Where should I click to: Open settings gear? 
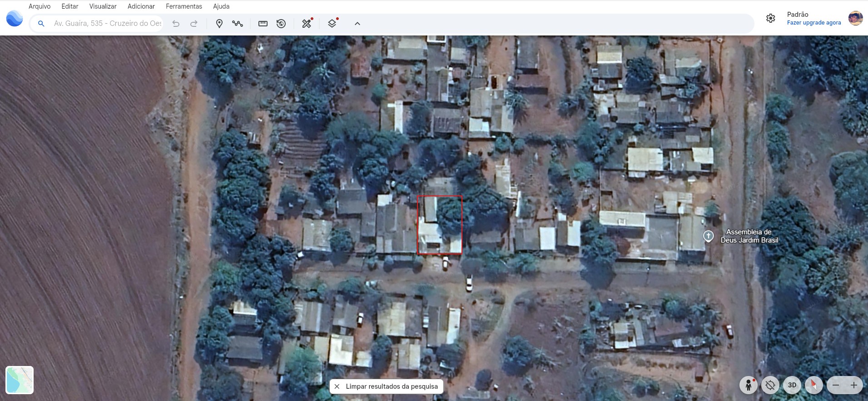[771, 18]
